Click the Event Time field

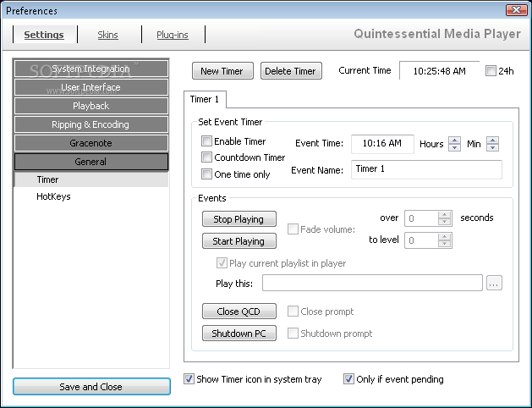click(x=382, y=144)
